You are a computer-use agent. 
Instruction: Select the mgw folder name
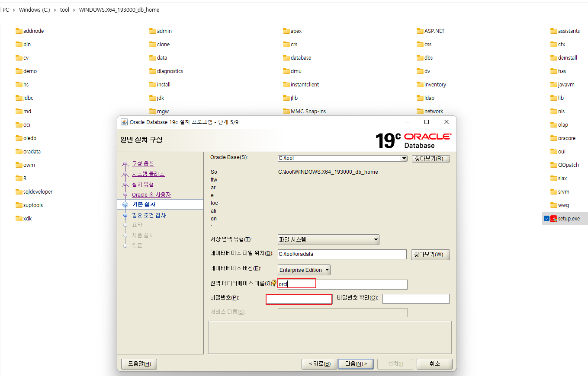(x=163, y=112)
